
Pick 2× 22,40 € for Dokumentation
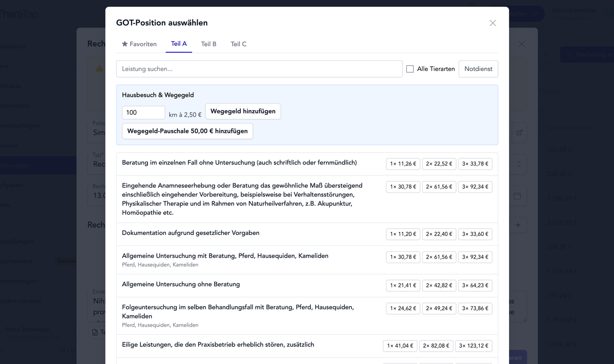[x=439, y=235]
